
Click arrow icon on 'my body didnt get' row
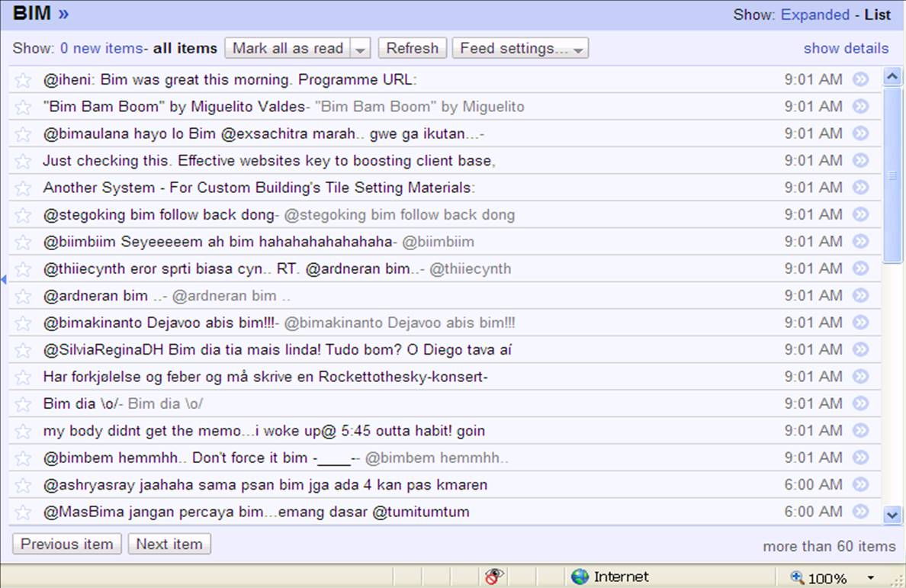coord(861,430)
